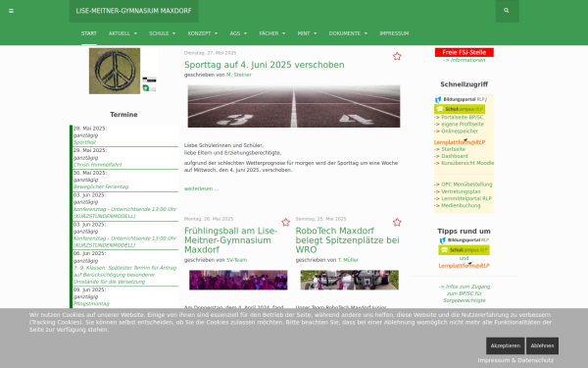Decline cookies with Ablehnen button
The image size is (588, 368).
[542, 345]
